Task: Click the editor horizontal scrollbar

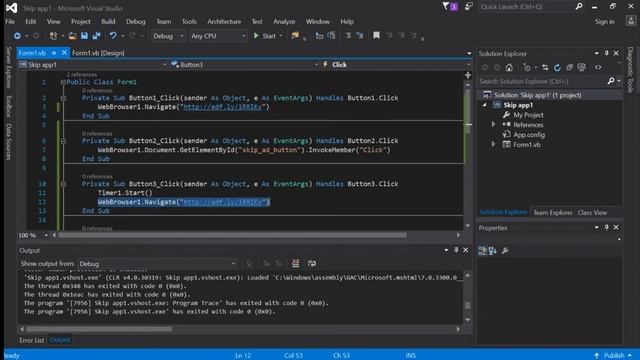Action: (x=232, y=235)
